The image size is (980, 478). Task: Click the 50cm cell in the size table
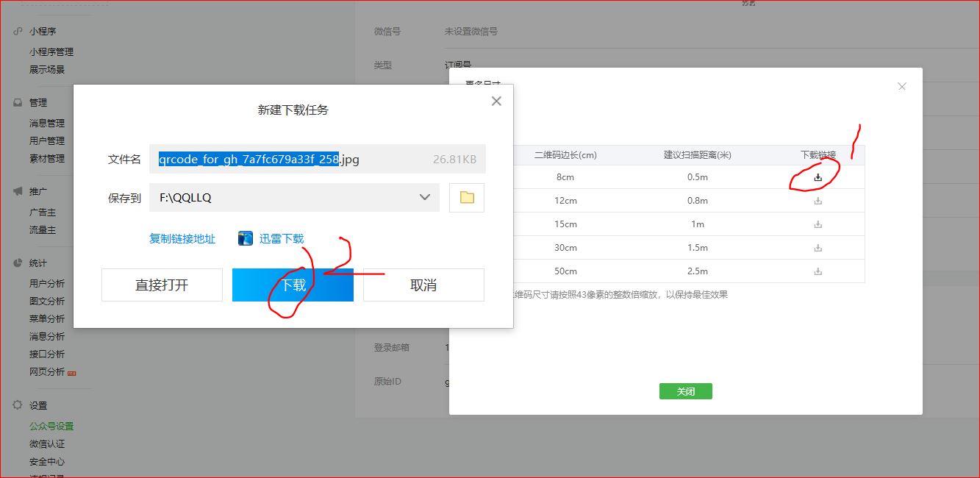pos(566,271)
